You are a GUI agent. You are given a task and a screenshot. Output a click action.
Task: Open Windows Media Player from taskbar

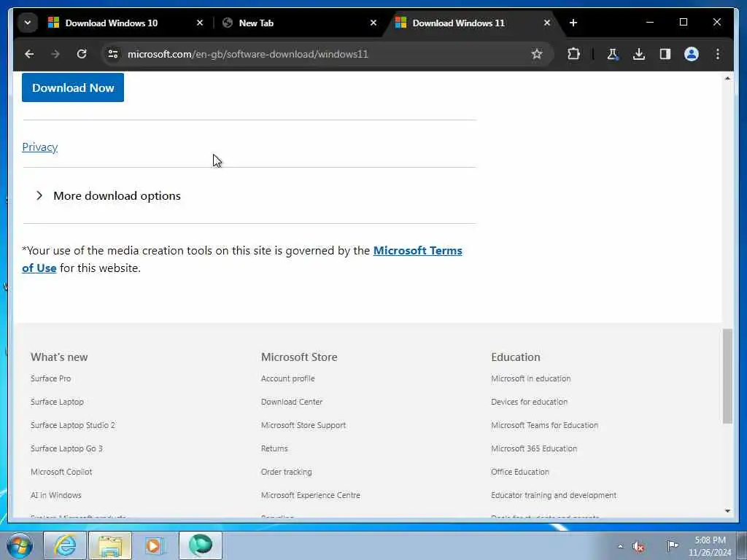coord(155,545)
